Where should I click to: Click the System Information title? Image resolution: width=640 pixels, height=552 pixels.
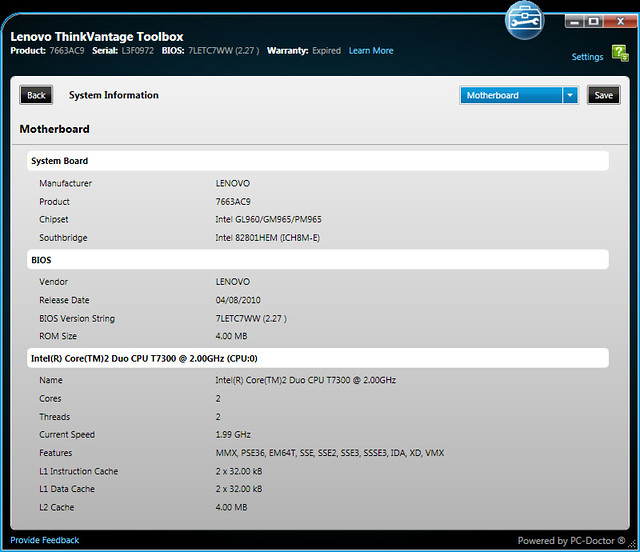click(x=113, y=95)
